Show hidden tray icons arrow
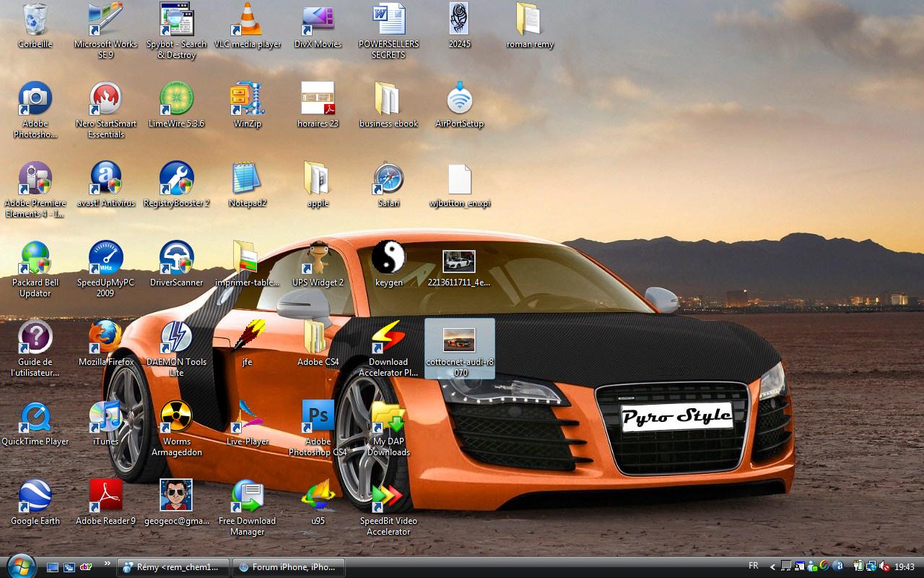This screenshot has width=924, height=578. tap(772, 567)
